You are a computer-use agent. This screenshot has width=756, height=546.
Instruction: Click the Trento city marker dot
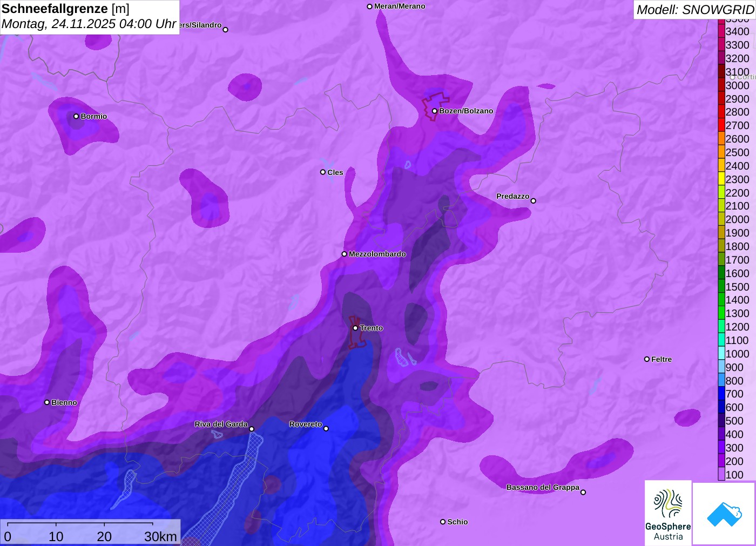click(355, 328)
